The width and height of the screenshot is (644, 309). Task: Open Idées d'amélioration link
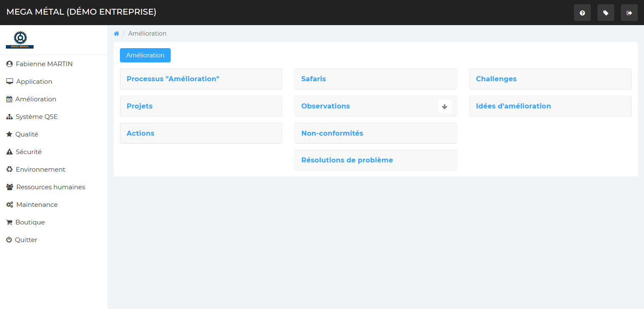click(x=513, y=106)
